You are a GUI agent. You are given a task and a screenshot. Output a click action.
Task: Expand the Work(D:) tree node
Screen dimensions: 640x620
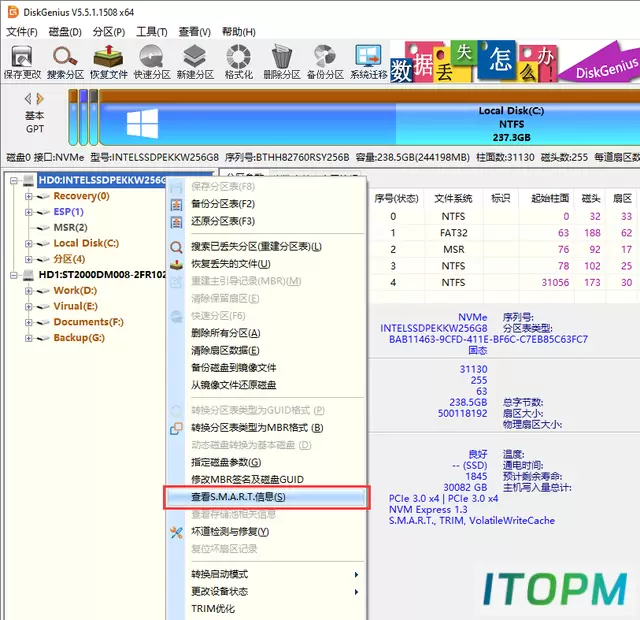pos(29,291)
